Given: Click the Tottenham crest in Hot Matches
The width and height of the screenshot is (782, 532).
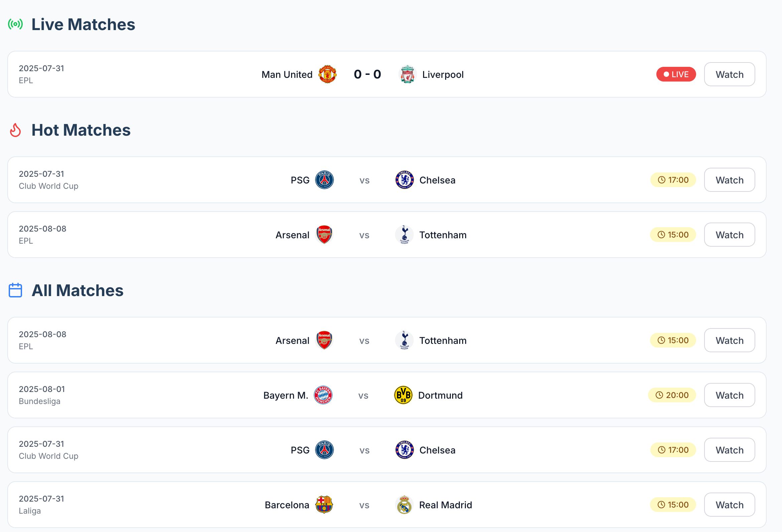Looking at the screenshot, I should pos(404,235).
